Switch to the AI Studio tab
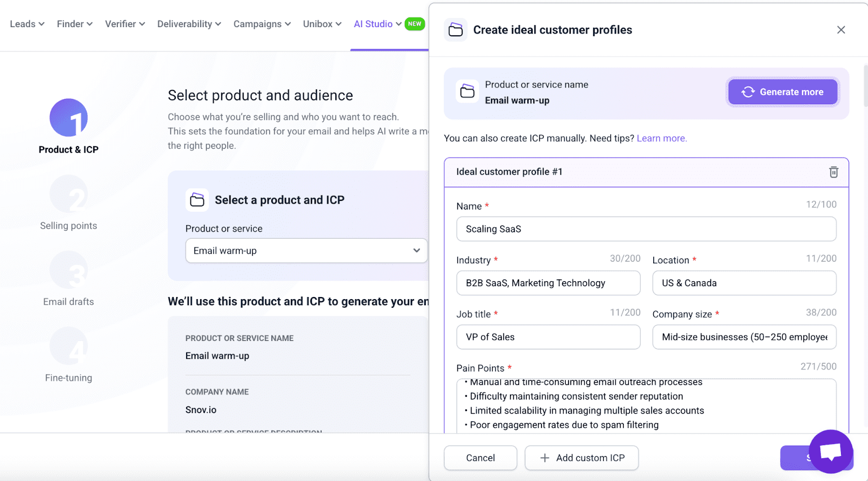 pos(378,24)
